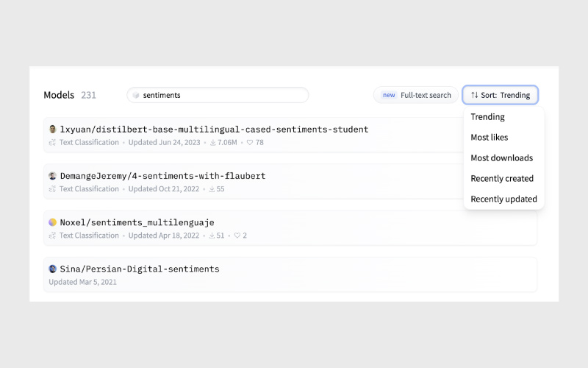Click the download icon next to 7.06M

pos(213,142)
